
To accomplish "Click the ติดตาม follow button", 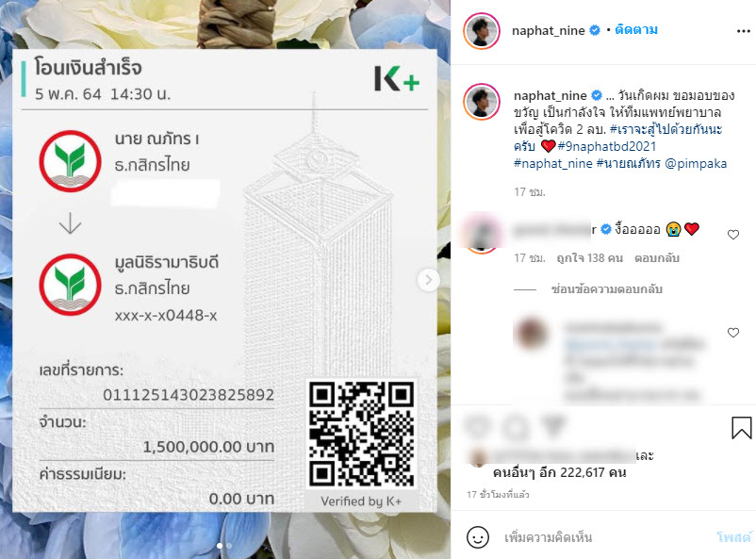I will 636,30.
